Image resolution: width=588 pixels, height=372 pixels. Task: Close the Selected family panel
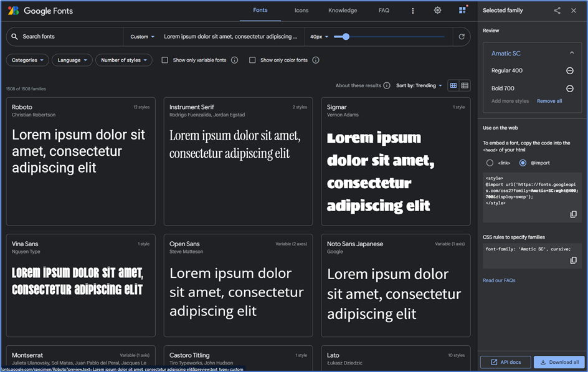pyautogui.click(x=574, y=11)
